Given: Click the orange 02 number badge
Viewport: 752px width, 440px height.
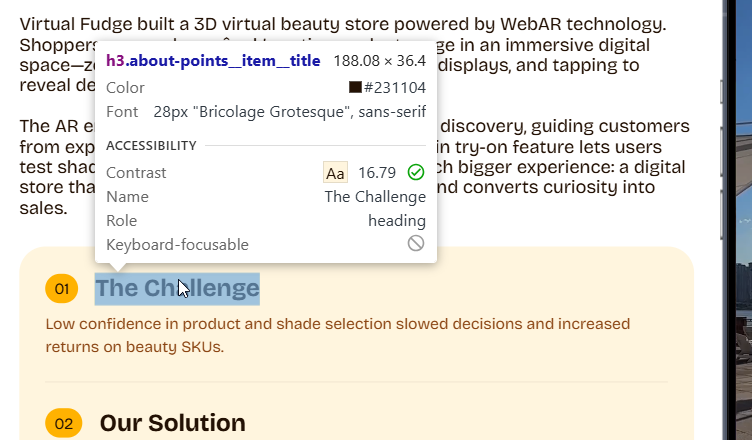Looking at the screenshot, I should tap(63, 423).
